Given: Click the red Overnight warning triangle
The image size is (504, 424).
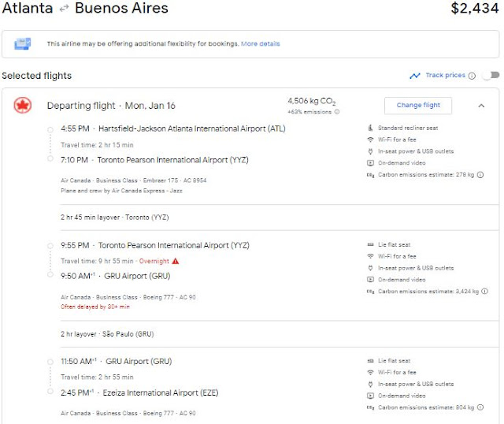Looking at the screenshot, I should pyautogui.click(x=176, y=261).
